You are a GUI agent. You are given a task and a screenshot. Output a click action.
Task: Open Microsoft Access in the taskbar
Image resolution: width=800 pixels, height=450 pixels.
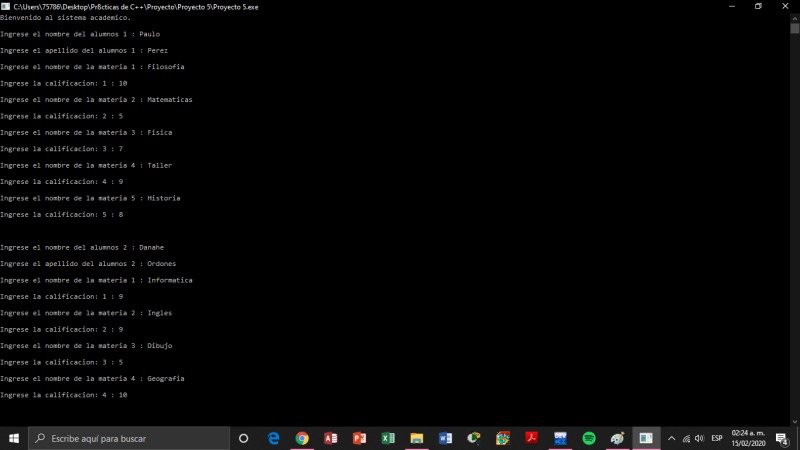click(x=331, y=438)
